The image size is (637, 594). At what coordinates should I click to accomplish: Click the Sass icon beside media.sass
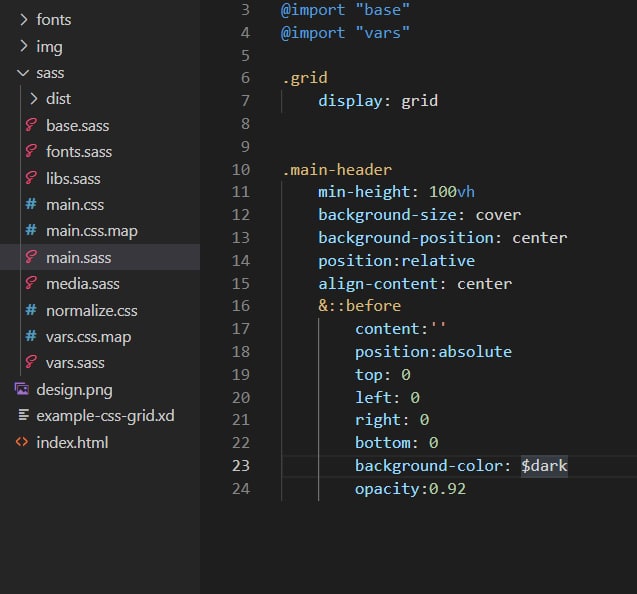pos(31,283)
